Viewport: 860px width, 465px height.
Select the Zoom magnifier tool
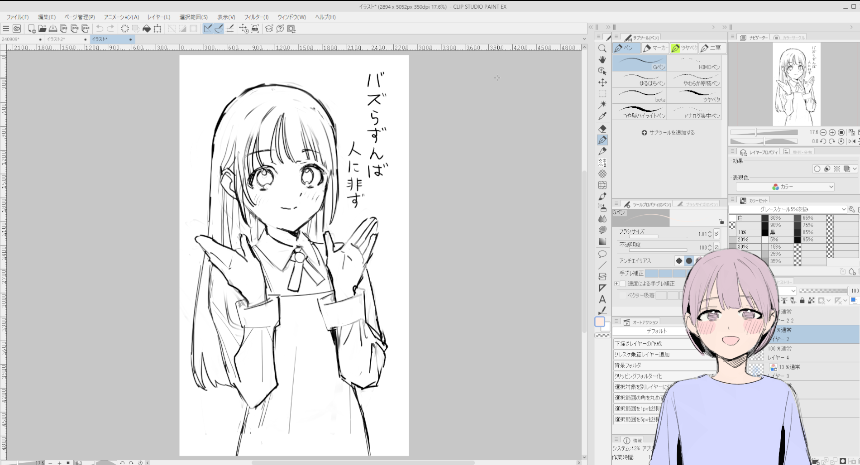pos(602,48)
